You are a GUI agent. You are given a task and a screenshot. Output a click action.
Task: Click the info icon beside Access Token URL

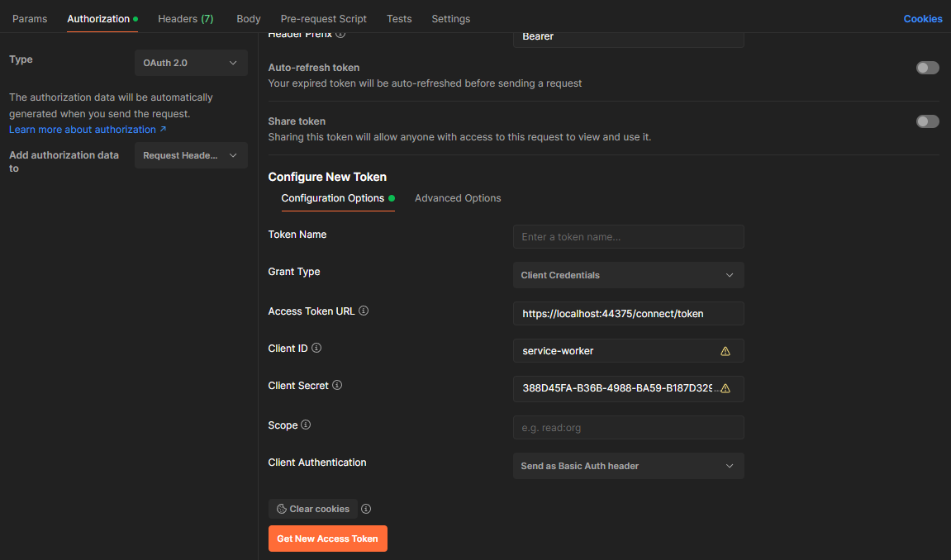tap(364, 311)
